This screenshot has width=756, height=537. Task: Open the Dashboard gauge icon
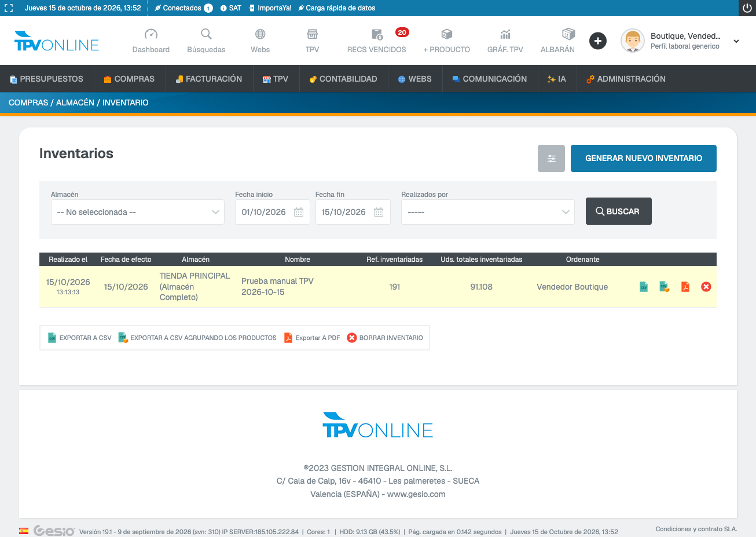[x=151, y=34]
